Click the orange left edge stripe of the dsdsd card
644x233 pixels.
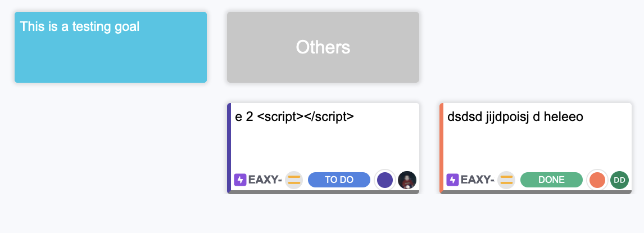coord(441,147)
